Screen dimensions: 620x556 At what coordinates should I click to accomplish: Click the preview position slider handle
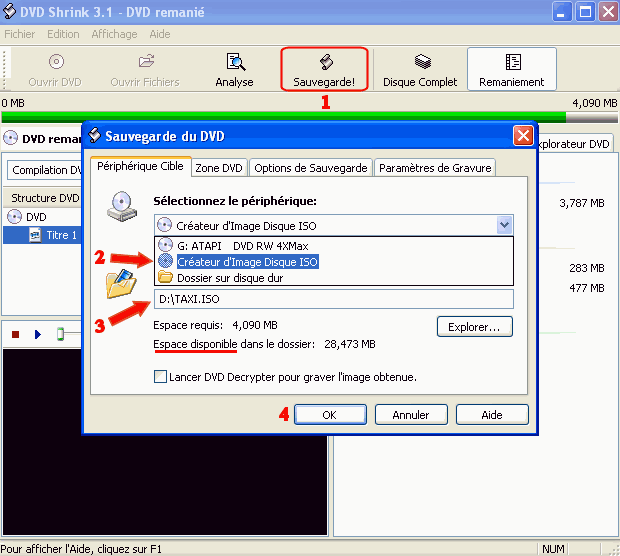pyautogui.click(x=60, y=334)
